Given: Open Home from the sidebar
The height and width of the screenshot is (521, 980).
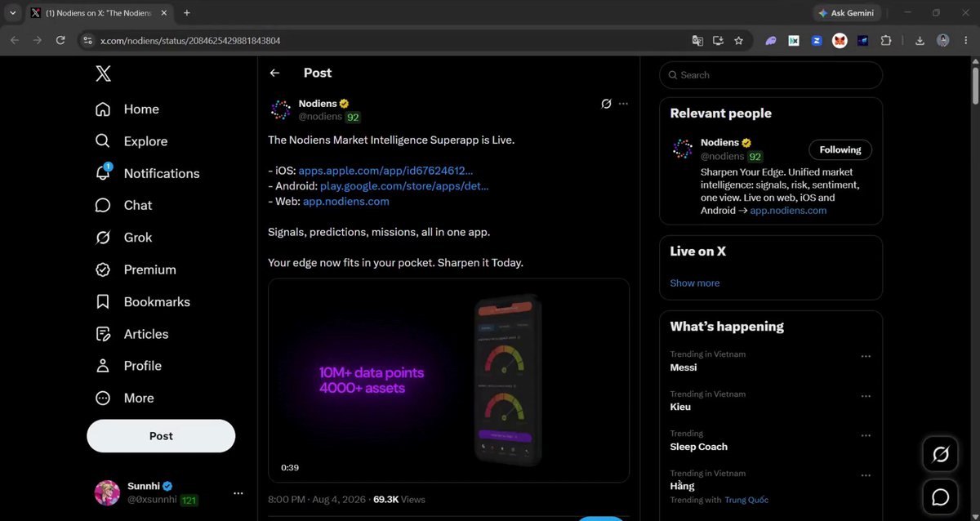Looking at the screenshot, I should click(127, 109).
